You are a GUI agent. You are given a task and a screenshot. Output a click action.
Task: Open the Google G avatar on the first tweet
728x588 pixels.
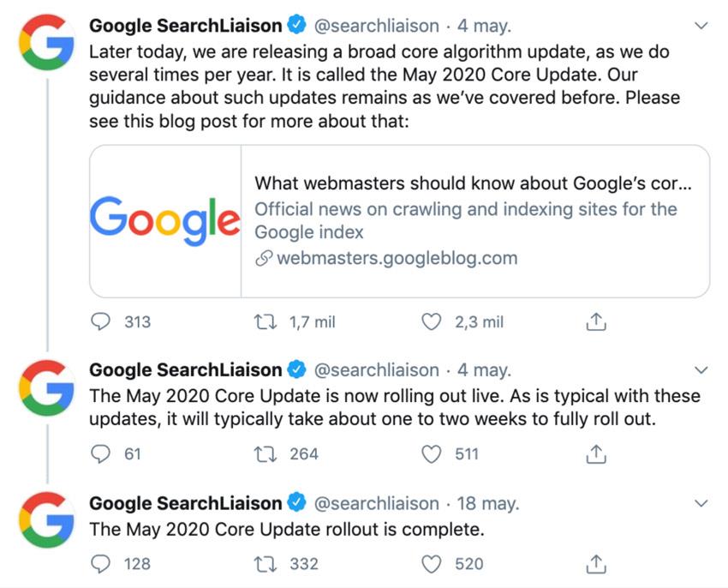tap(46, 42)
